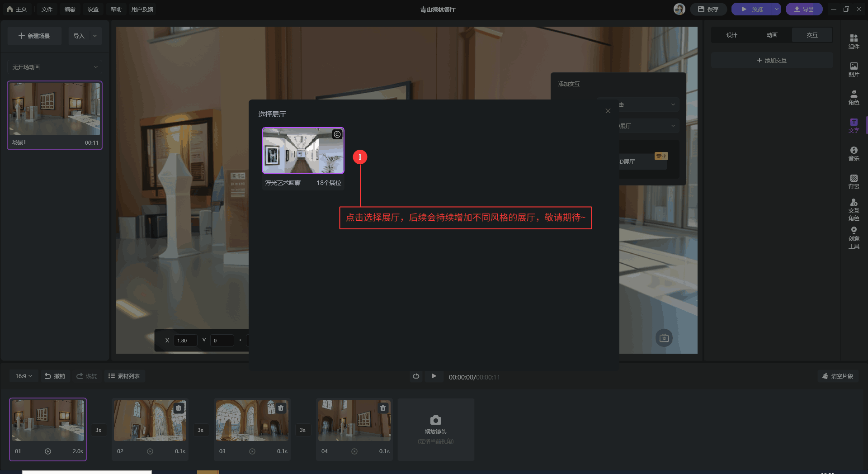868x474 pixels.
Task: Open the 图片 image panel icon
Action: (x=854, y=69)
